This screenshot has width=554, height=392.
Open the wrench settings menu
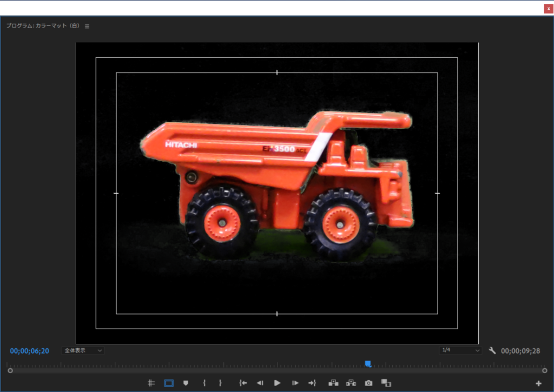pyautogui.click(x=492, y=350)
